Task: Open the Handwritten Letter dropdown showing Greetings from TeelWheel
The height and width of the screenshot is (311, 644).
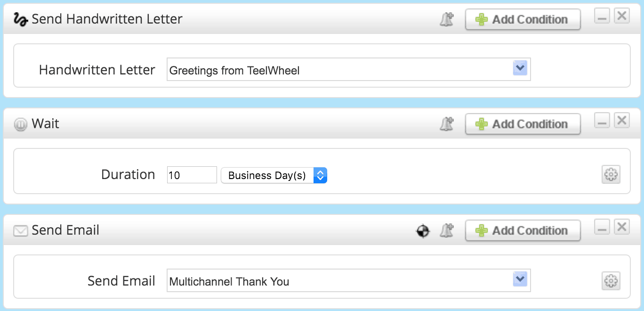Action: pos(349,70)
